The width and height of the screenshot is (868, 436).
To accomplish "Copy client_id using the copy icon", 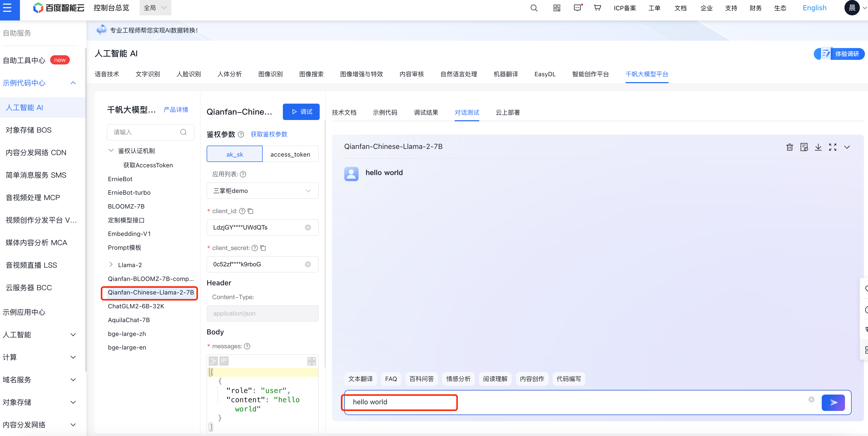I will point(250,211).
